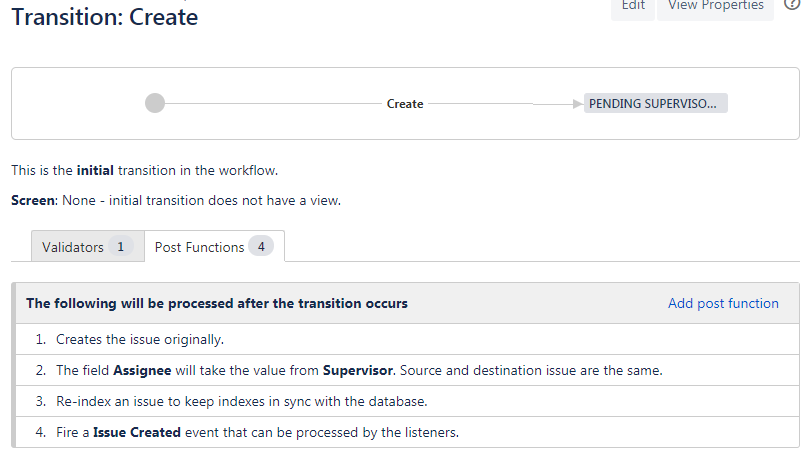Click the Post Functions count badge
Image resolution: width=811 pixels, height=462 pixels.
click(x=261, y=247)
